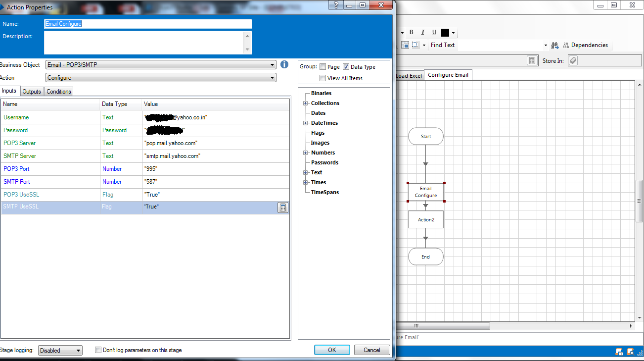Click the eraser icon in Store In field

coord(573,60)
